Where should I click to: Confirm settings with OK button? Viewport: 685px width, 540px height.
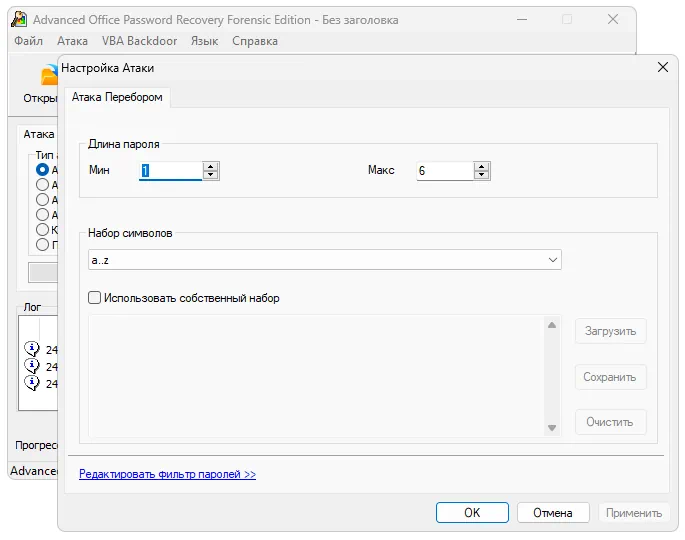point(472,512)
